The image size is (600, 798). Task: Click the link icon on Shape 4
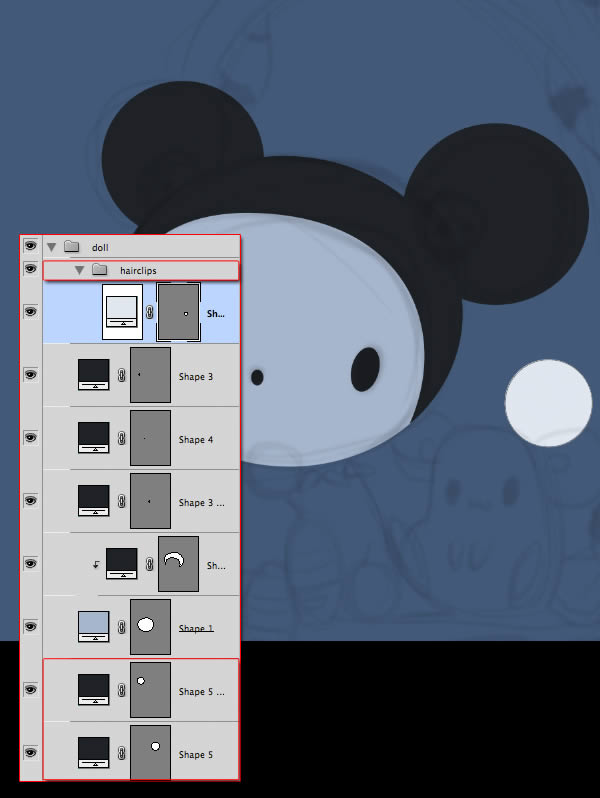(122, 438)
